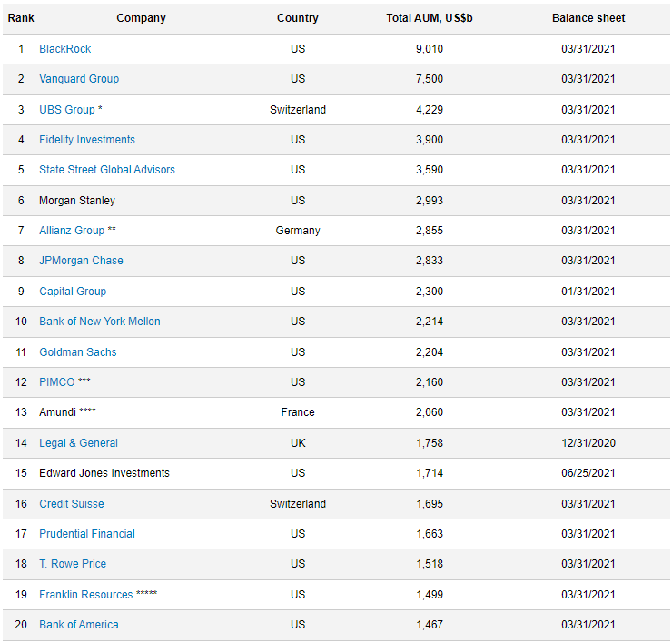Click rank number 20
The height and width of the screenshot is (643, 672).
coord(21,625)
